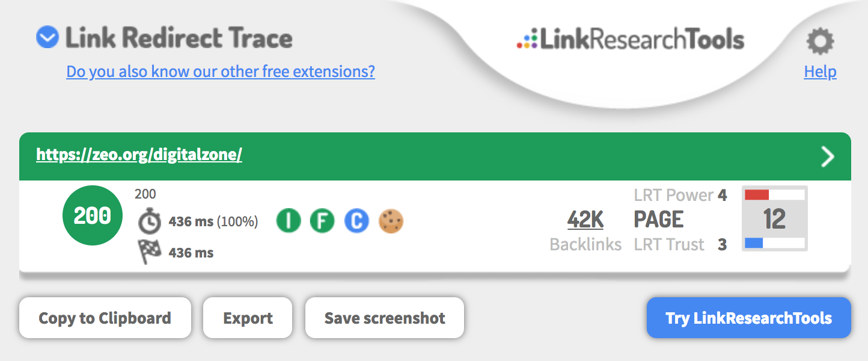Click the checkered flag total time icon
The width and height of the screenshot is (868, 361).
pos(150,253)
